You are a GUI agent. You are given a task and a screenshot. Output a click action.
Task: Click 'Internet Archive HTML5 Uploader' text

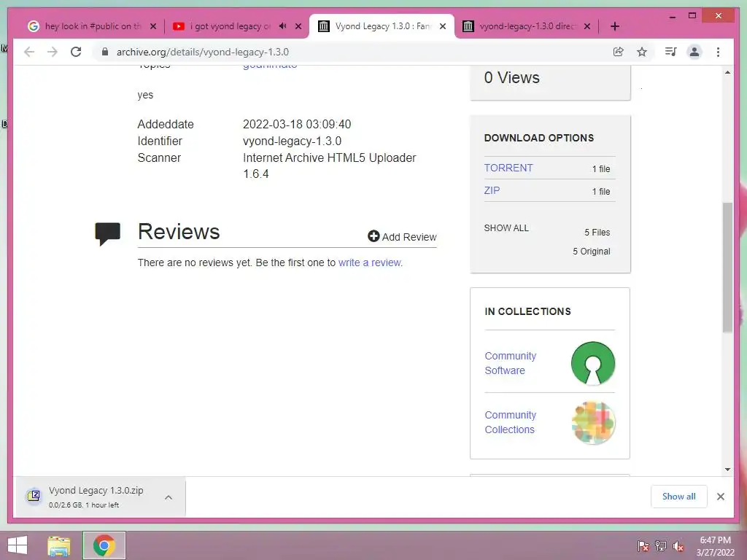[x=329, y=157]
